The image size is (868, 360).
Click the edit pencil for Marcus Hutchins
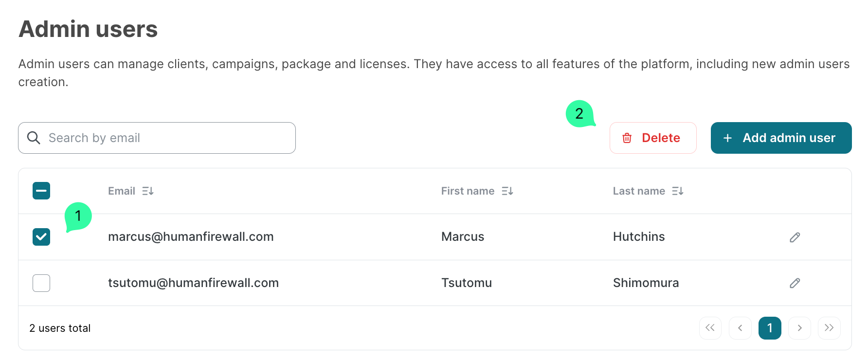[x=795, y=237]
